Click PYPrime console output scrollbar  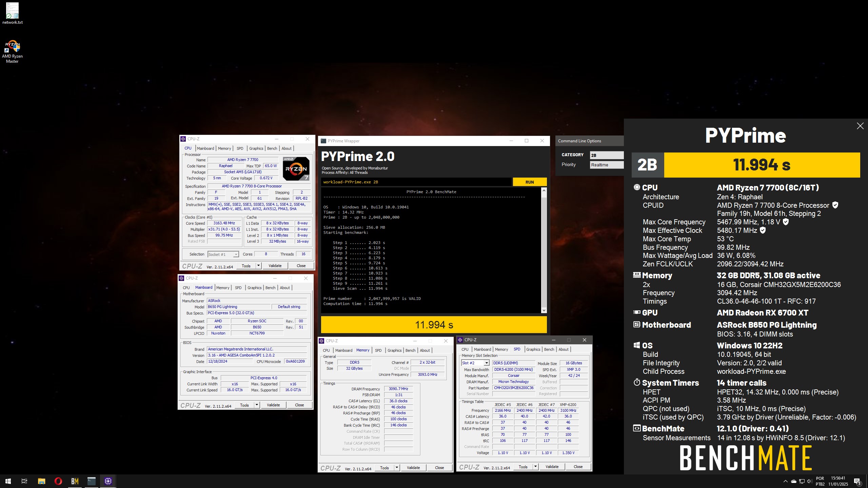(x=544, y=250)
